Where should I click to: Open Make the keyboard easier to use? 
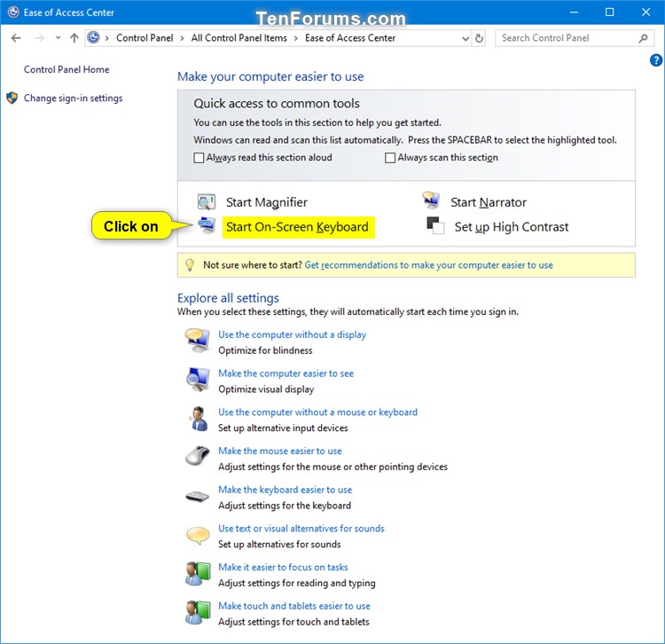coord(285,490)
